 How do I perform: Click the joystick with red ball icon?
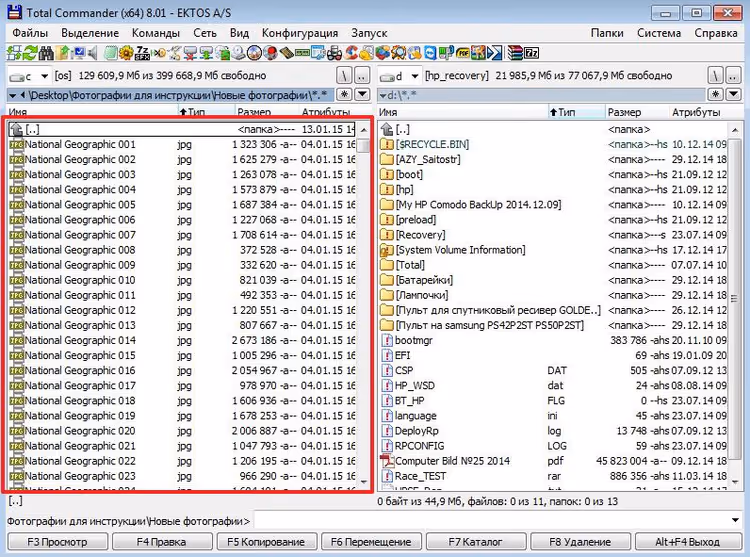[x=270, y=53]
